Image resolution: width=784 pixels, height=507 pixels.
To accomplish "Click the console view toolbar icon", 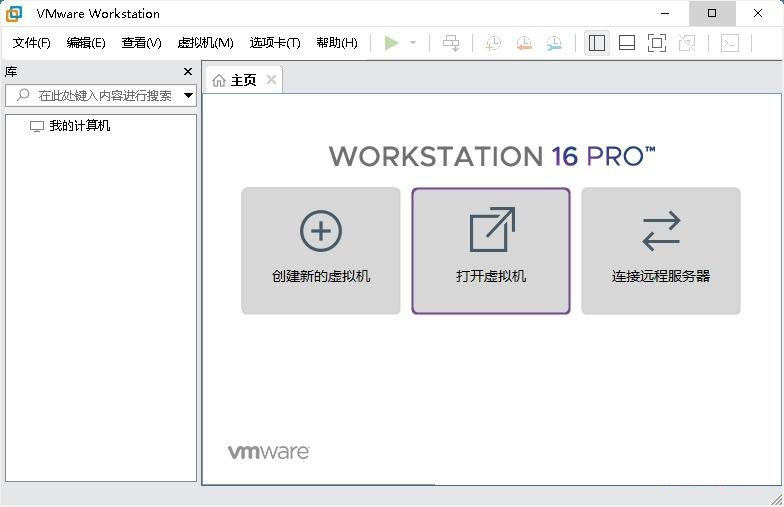I will (730, 43).
